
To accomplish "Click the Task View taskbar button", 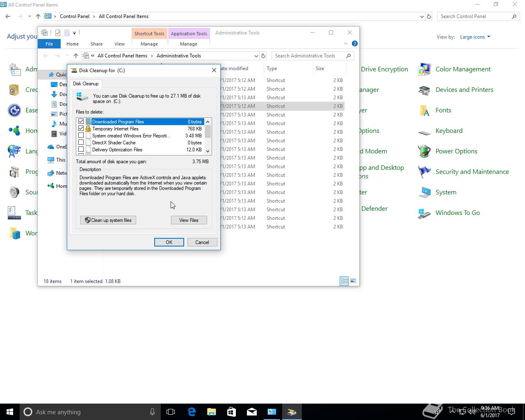I will tap(171, 412).
